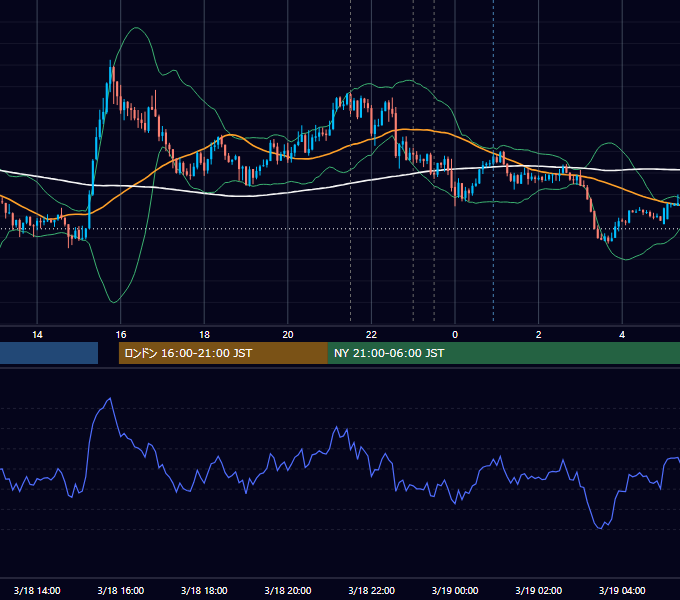Click the 3/18 20:00 date label
Viewport: 680px width, 600px height.
[x=288, y=590]
